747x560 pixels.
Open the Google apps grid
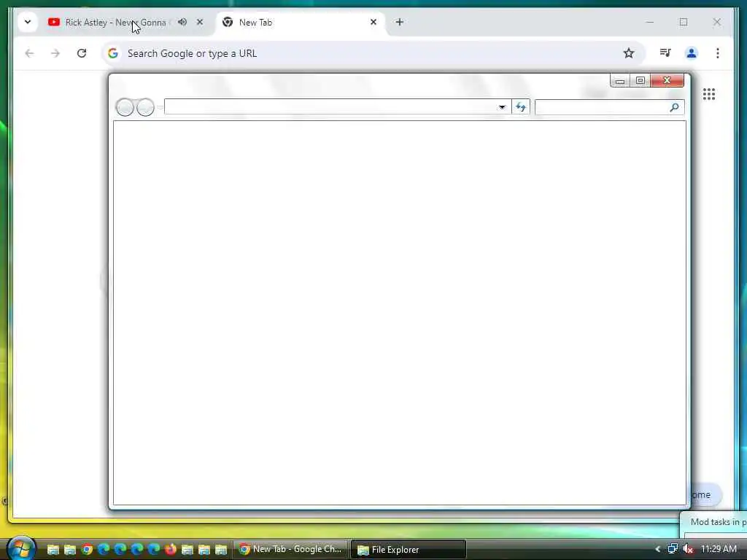tap(709, 94)
